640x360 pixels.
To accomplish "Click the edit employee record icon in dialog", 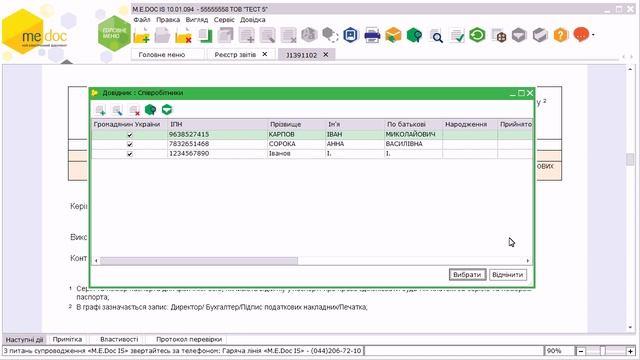I will click(117, 110).
